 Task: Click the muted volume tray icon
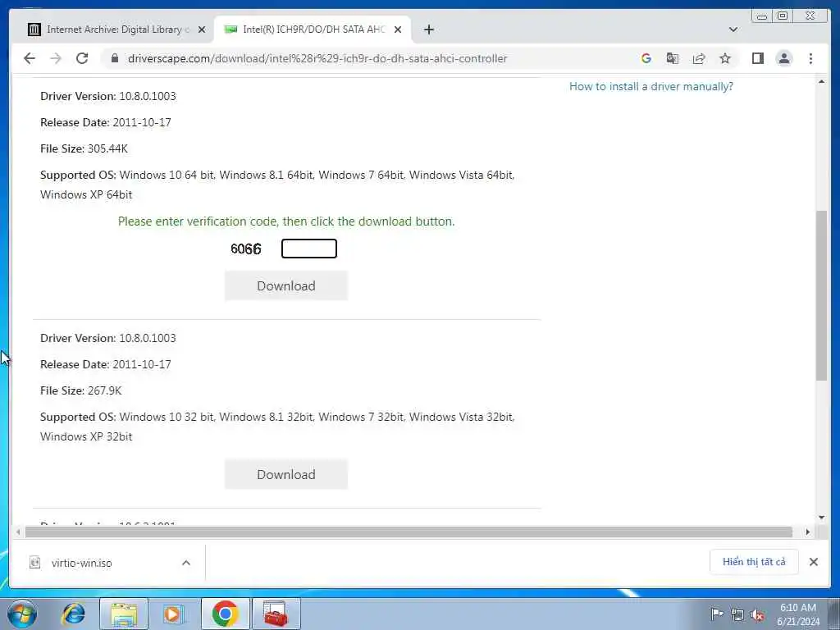(x=757, y=614)
